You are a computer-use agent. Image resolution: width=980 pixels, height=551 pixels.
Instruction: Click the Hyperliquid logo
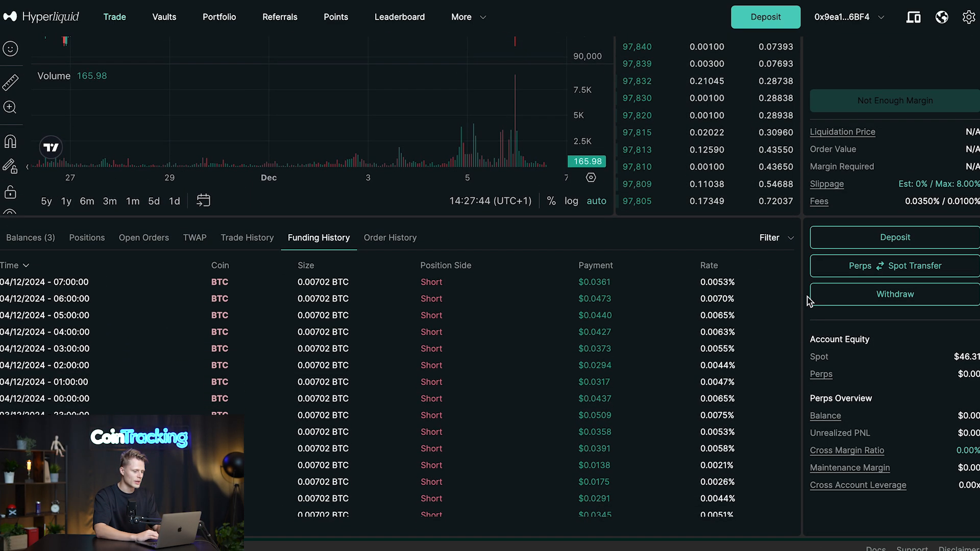point(41,17)
